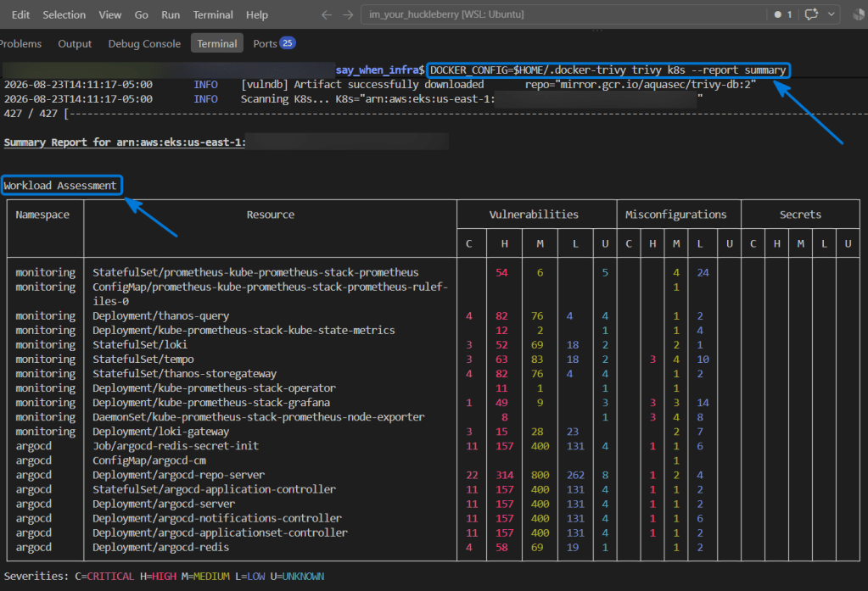Expand the chevron next to the Copilot icon
The height and width of the screenshot is (591, 868).
click(x=831, y=14)
